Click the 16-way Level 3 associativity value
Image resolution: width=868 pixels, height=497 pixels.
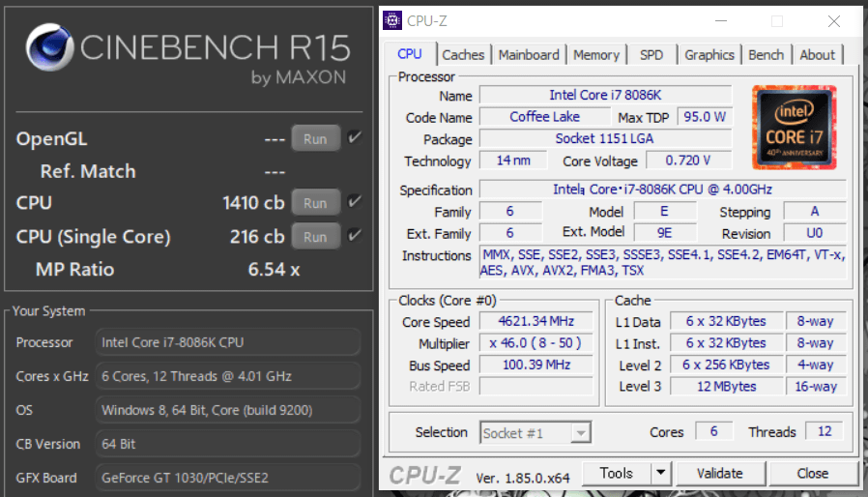point(816,386)
